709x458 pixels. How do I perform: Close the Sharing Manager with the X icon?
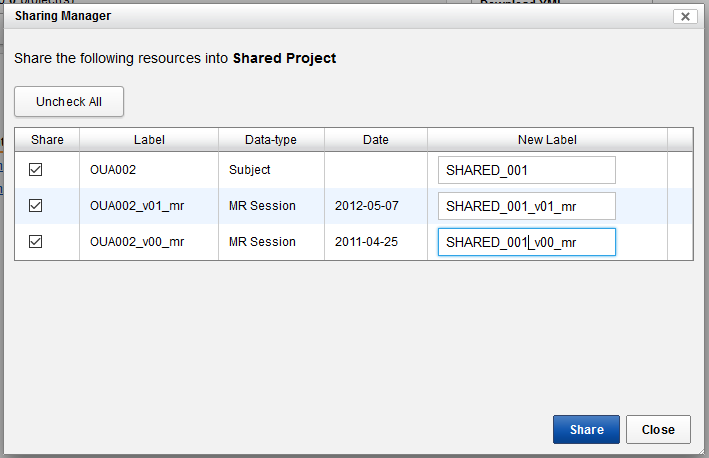[x=685, y=16]
